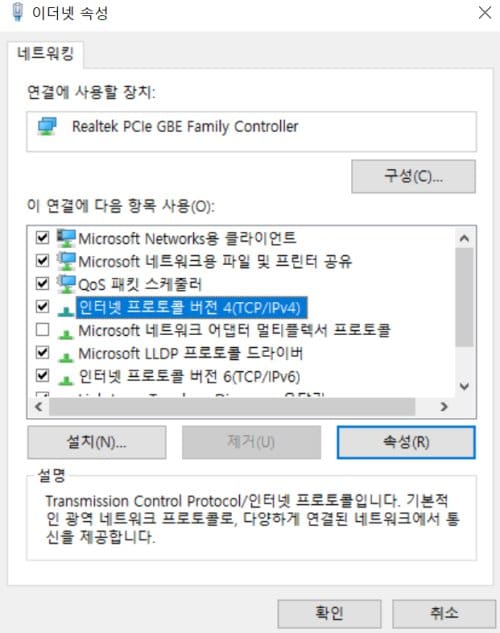Select the 네트워킹 tab
Viewport: 500px width, 633px height.
click(x=46, y=54)
